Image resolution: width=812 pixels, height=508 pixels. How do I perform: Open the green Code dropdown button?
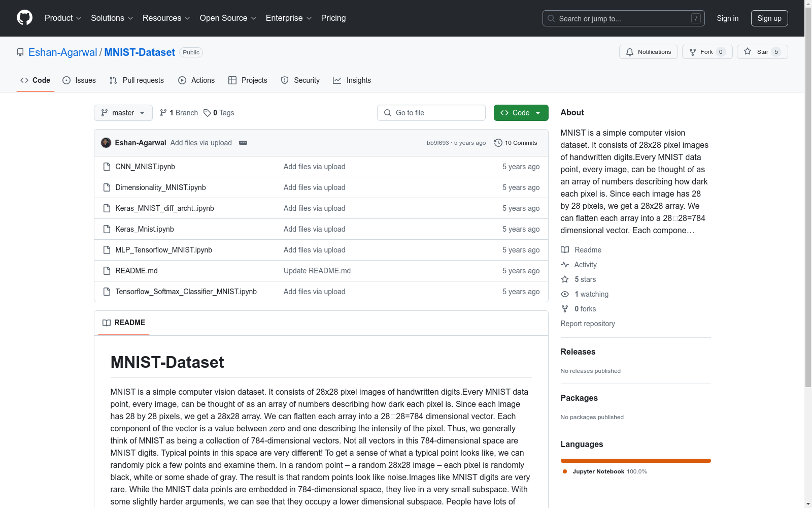521,113
